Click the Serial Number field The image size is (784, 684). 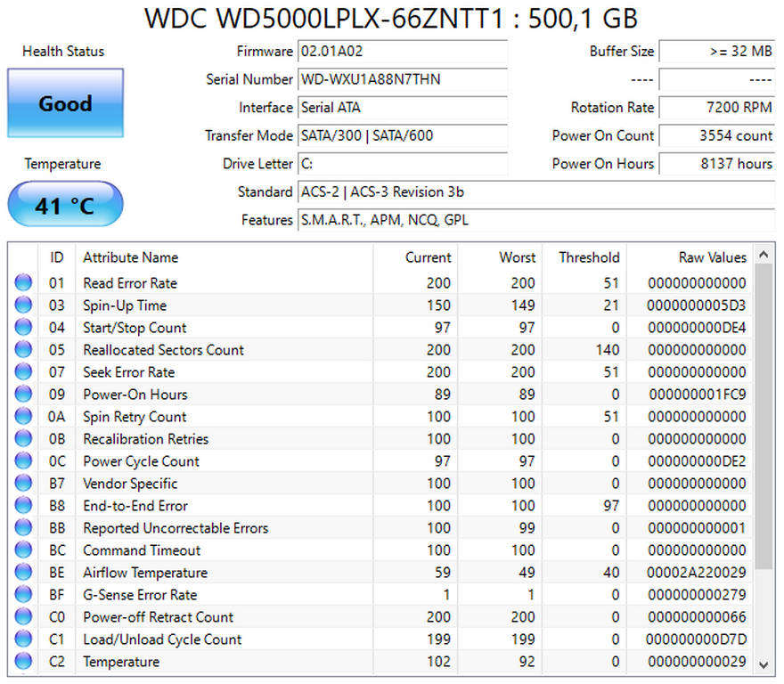[402, 80]
